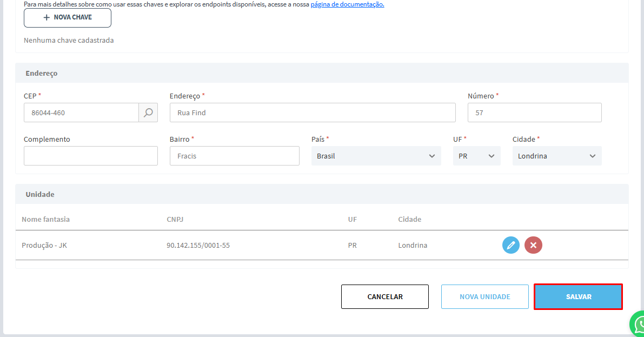Click the Nome fantasia column header
Viewport: 644px width, 337px height.
[45, 219]
